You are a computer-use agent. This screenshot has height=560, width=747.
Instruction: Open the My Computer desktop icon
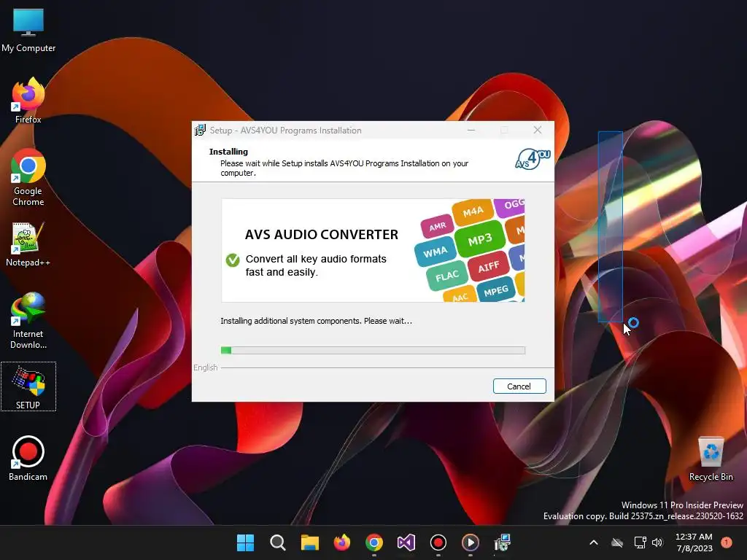click(x=28, y=31)
